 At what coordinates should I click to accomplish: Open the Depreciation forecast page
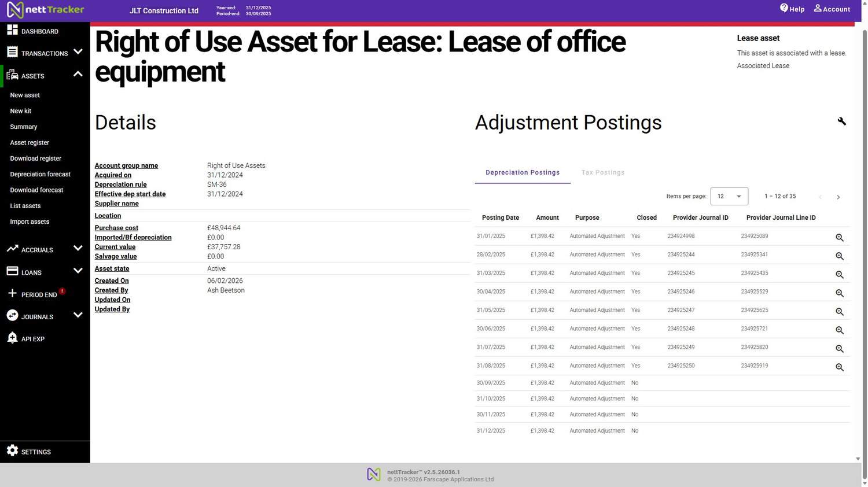tap(41, 174)
